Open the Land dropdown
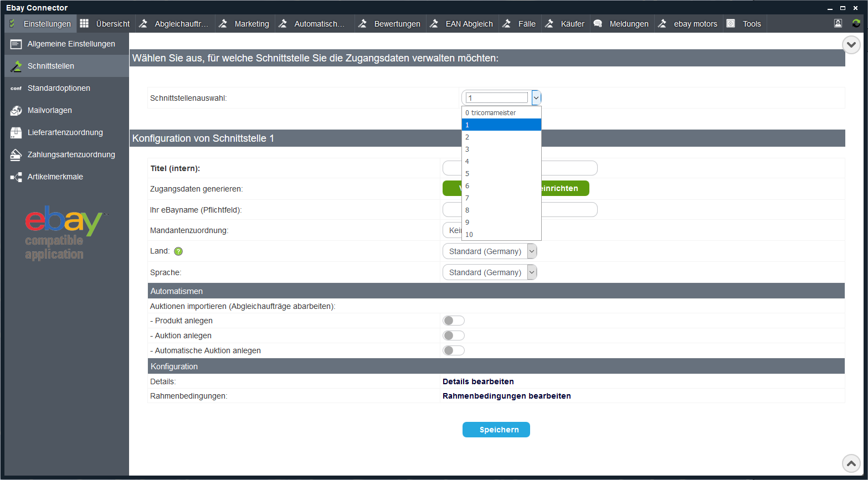This screenshot has width=868, height=480. (489, 251)
